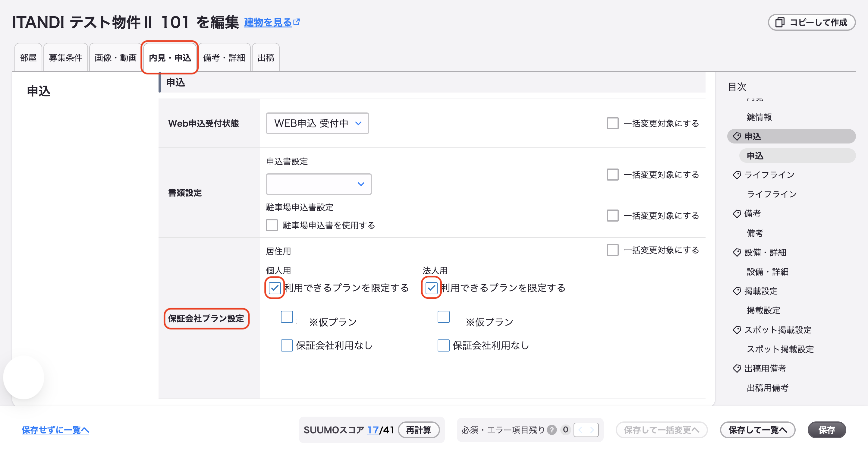
Task: Click the tag icon beside 申込 in 目次
Action: 737,136
